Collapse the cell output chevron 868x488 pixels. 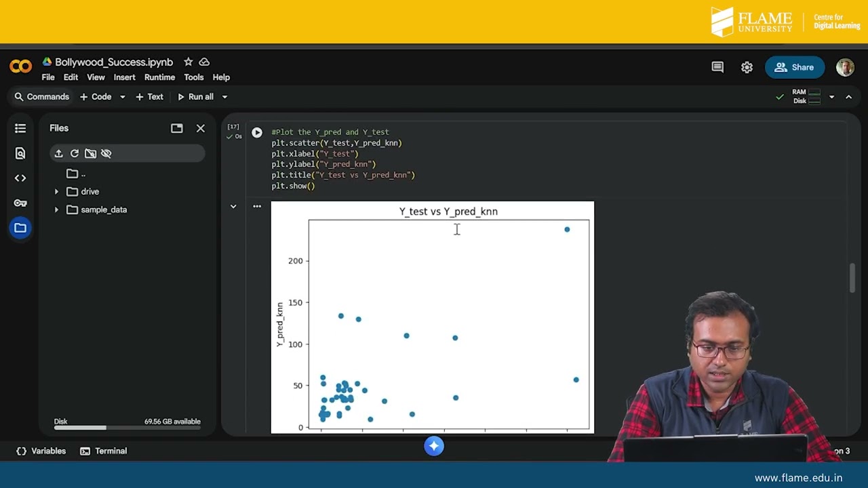click(x=233, y=206)
